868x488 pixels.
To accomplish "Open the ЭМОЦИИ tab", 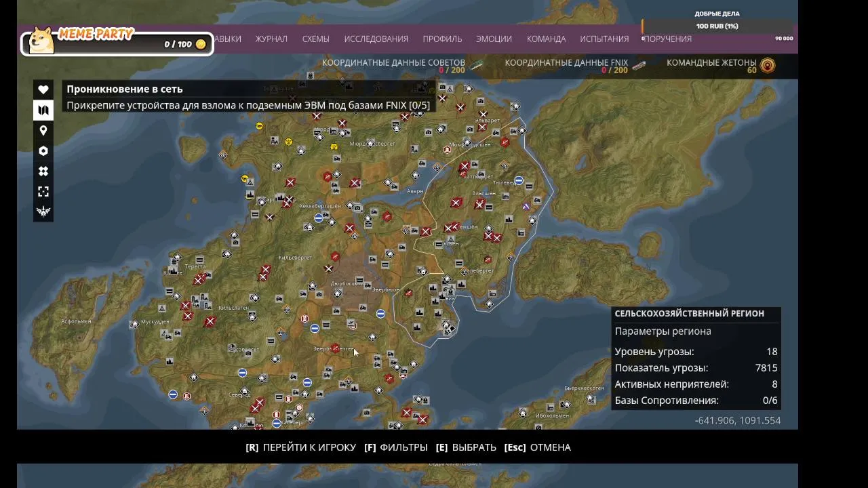I will pos(494,39).
